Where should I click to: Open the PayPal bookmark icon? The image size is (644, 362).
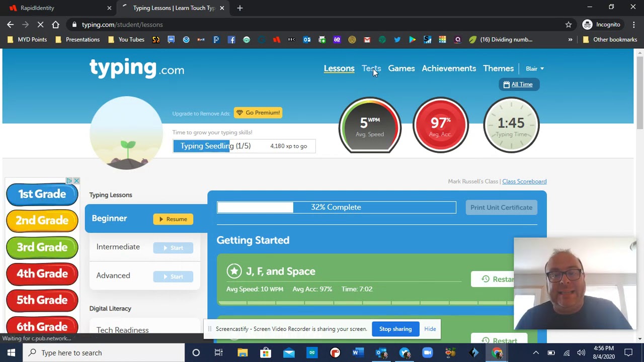216,40
